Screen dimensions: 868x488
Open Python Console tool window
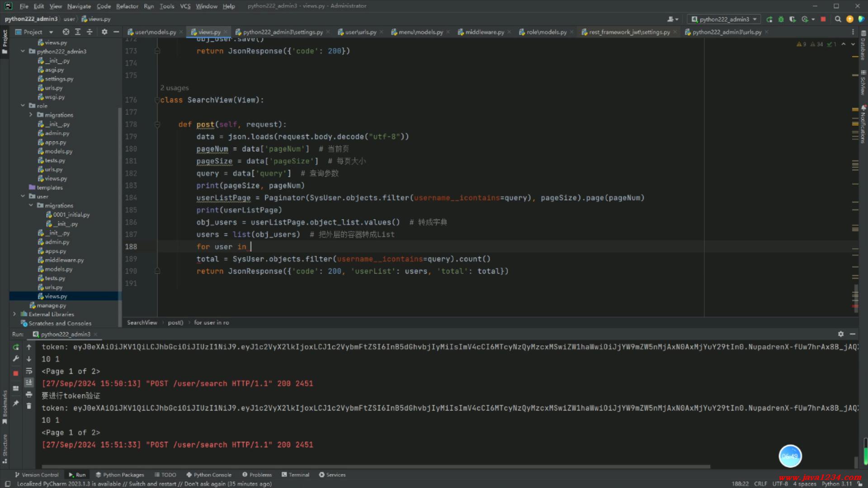click(209, 475)
